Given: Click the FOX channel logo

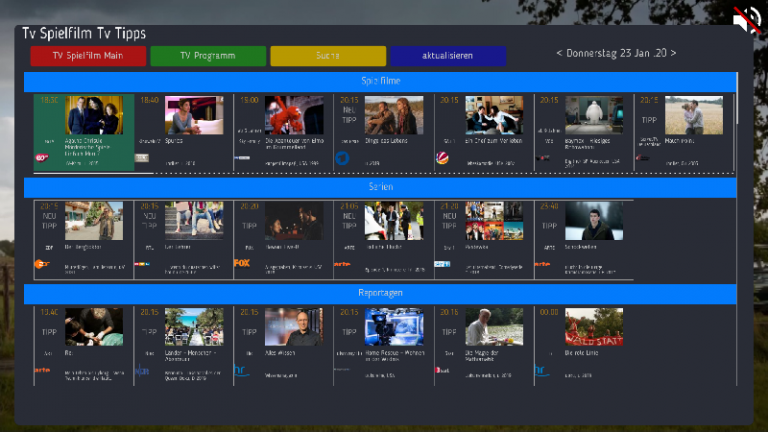Looking at the screenshot, I should point(241,264).
